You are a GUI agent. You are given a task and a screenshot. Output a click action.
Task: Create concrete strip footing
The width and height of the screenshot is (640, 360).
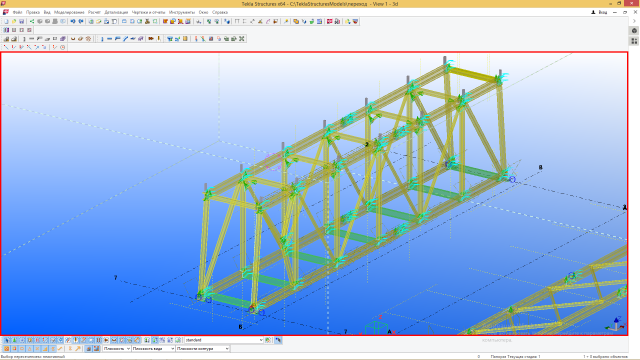pos(14,39)
